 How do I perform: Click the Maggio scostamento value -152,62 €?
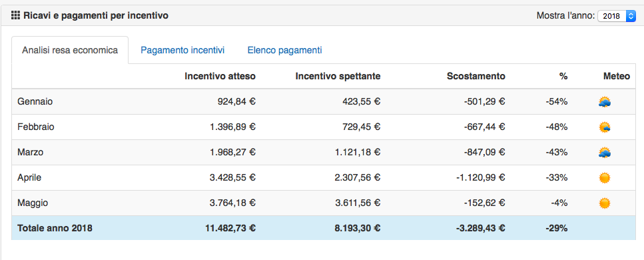[x=482, y=203]
